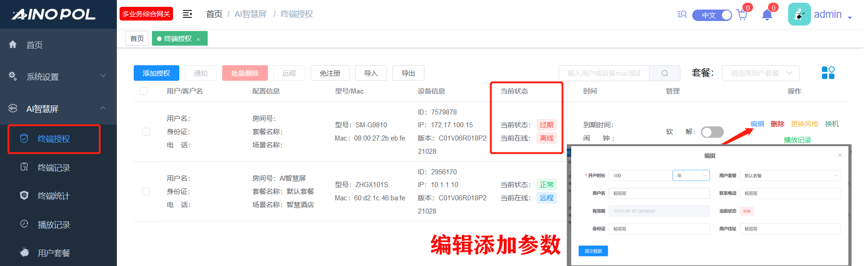Click the grid layout icon near package selector
The image size is (868, 266).
tap(828, 73)
